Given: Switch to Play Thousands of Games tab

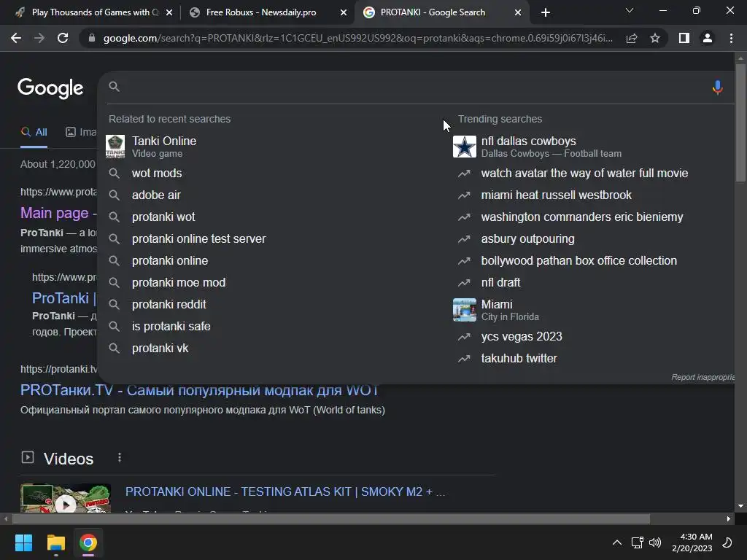Looking at the screenshot, I should pos(90,12).
